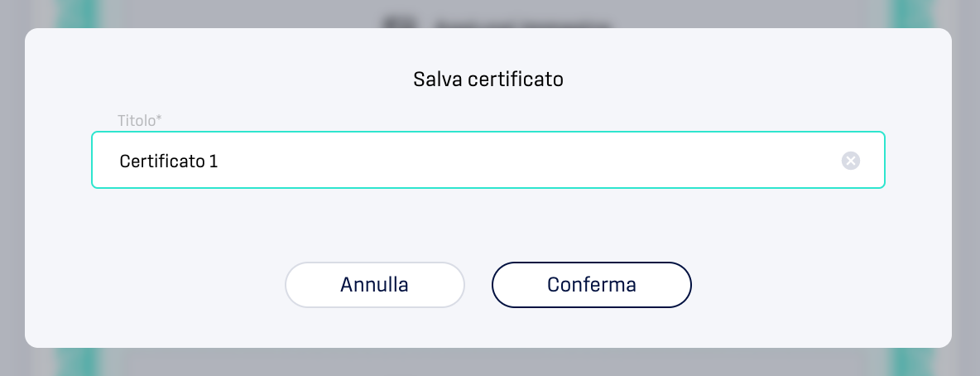Image resolution: width=980 pixels, height=376 pixels.
Task: Click the blurred icon behind the dialog top
Action: tap(399, 22)
